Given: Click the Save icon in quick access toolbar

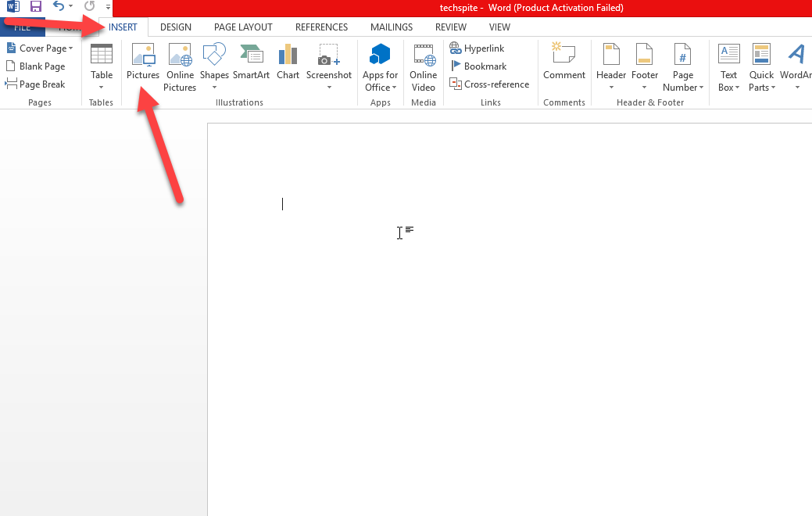Looking at the screenshot, I should coord(36,6).
